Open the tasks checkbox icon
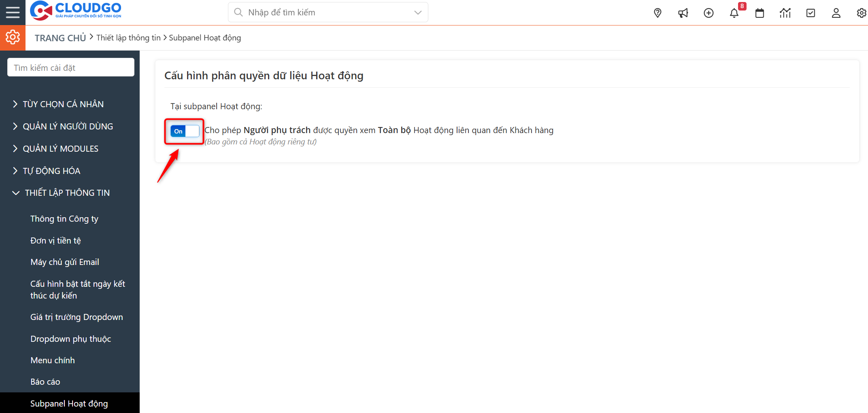Image resolution: width=868 pixels, height=413 pixels. pyautogui.click(x=811, y=13)
